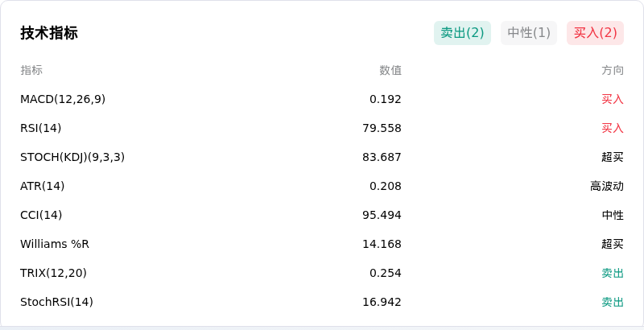Click the 数值 column header
The height and width of the screenshot is (330, 644).
click(x=390, y=70)
